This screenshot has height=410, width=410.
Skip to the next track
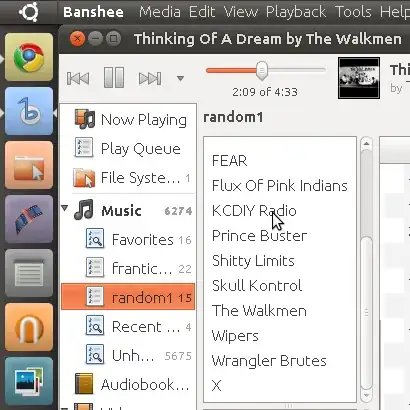click(x=150, y=78)
